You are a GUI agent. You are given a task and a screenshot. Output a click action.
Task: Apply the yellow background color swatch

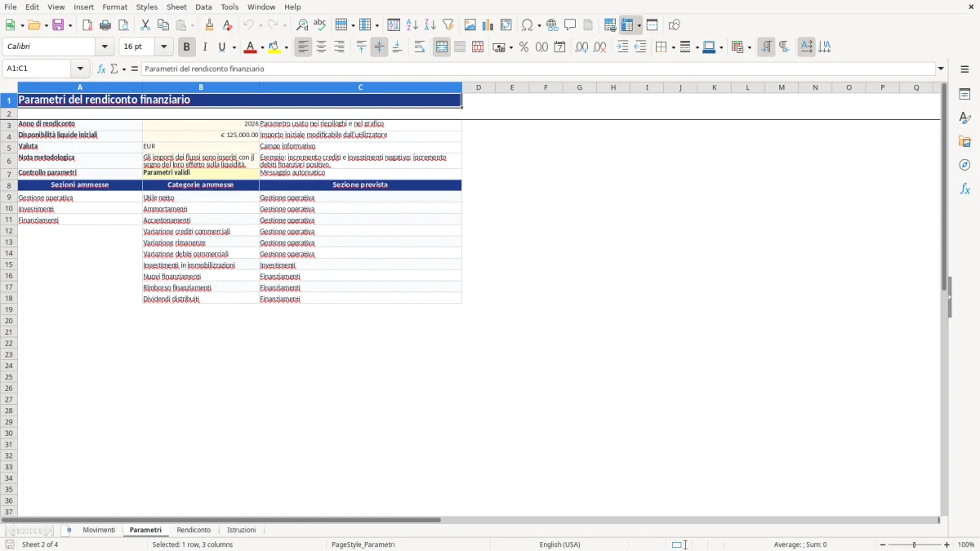pyautogui.click(x=274, y=47)
